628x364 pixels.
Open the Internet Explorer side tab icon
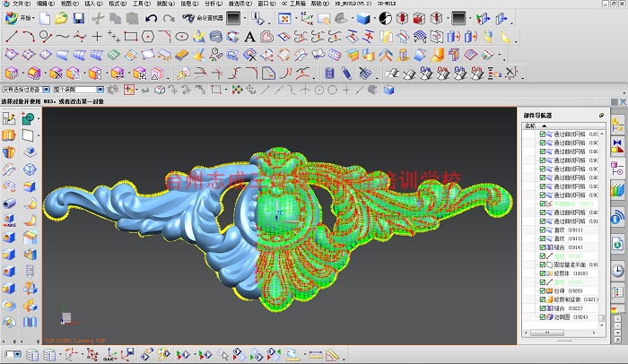tap(617, 244)
